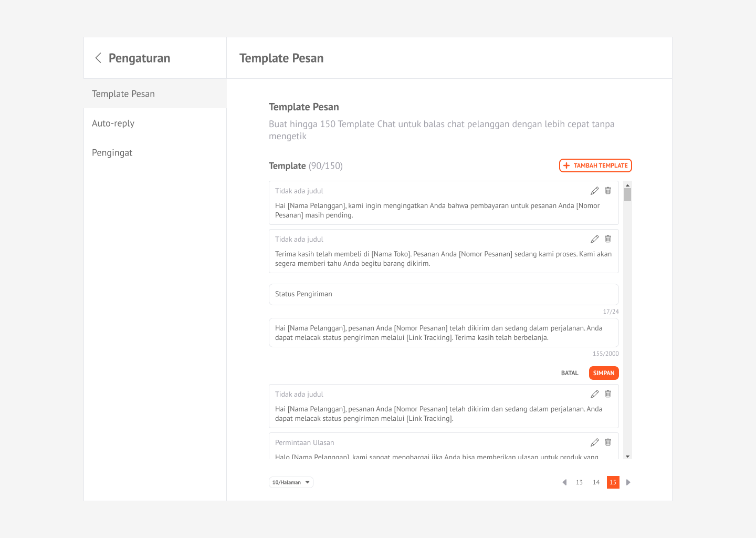756x538 pixels.
Task: Click the Status Pengiriman title field
Action: coord(444,294)
